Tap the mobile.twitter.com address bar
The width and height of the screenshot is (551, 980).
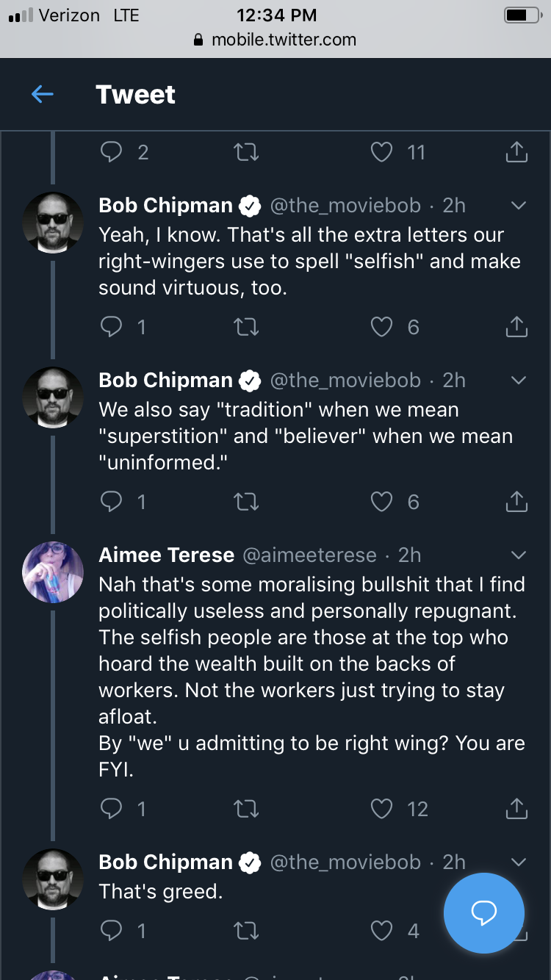275,40
